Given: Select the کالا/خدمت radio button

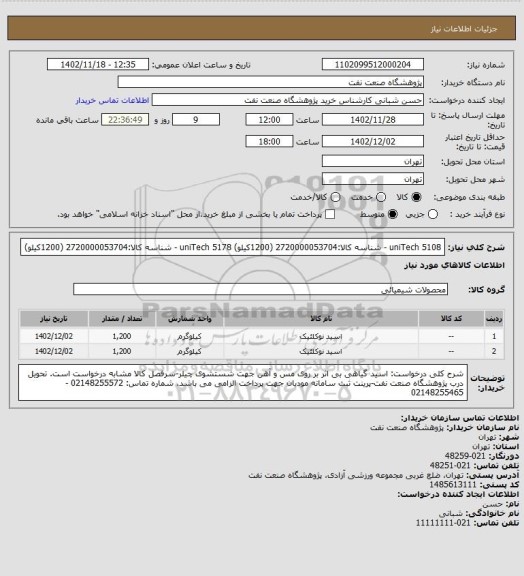Looking at the screenshot, I should point(335,197).
